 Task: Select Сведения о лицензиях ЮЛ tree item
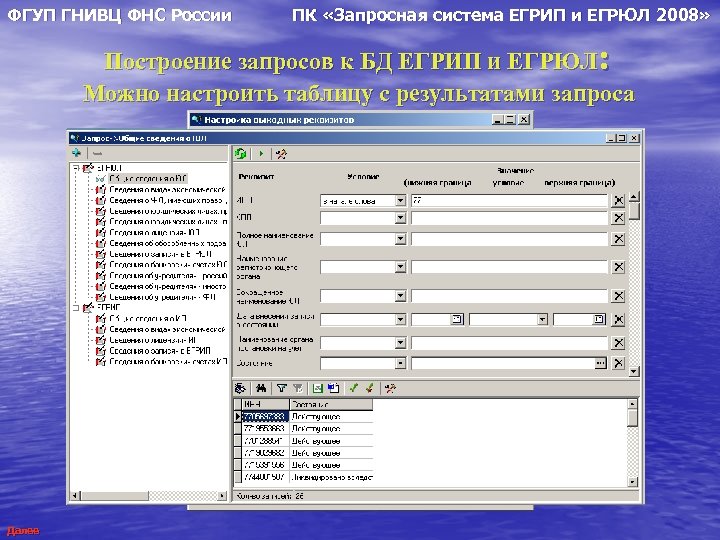tap(154, 232)
